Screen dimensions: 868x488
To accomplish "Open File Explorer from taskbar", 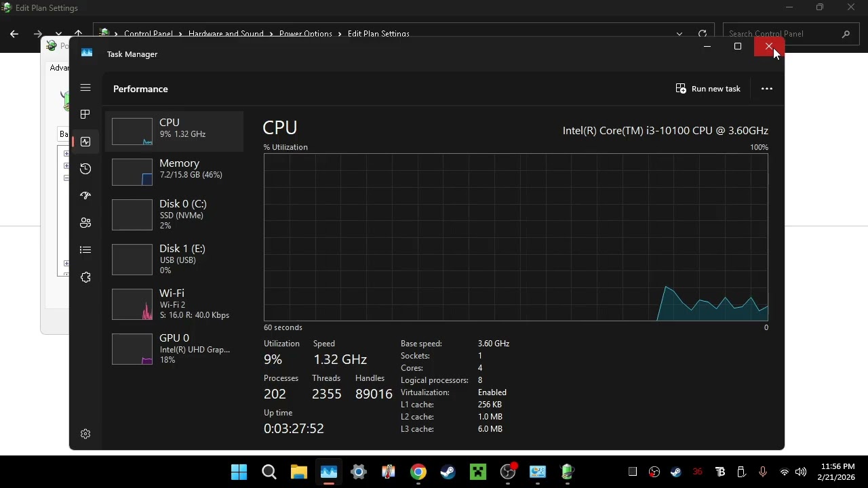I will pyautogui.click(x=299, y=472).
